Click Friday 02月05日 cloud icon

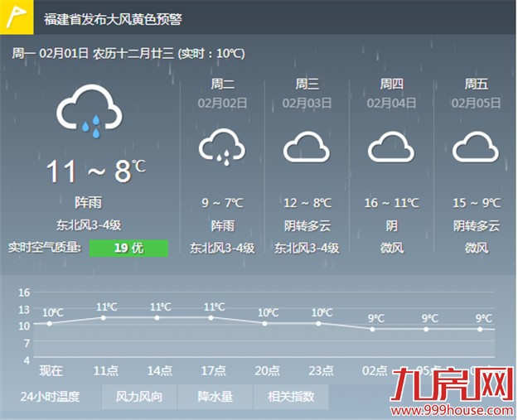[476, 147]
